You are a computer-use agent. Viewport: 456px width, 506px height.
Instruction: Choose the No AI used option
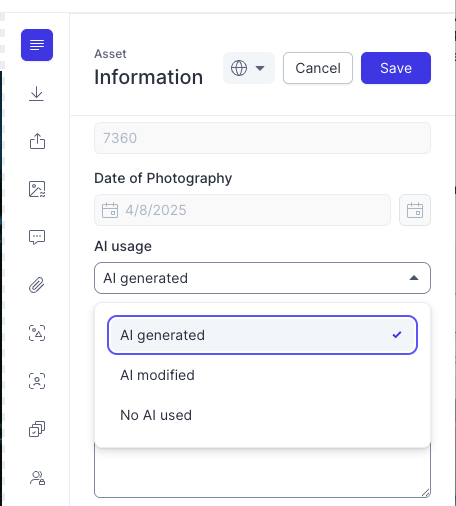click(x=262, y=415)
